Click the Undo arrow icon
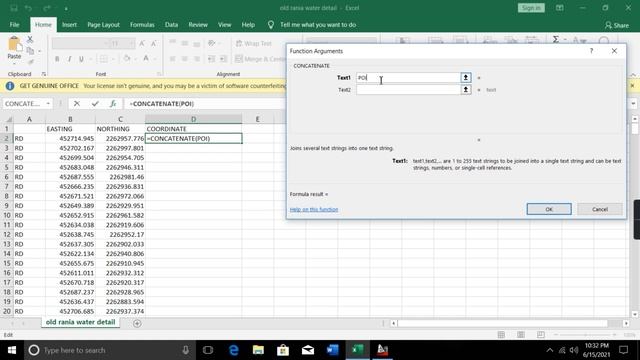The image size is (640, 360). click(x=28, y=8)
